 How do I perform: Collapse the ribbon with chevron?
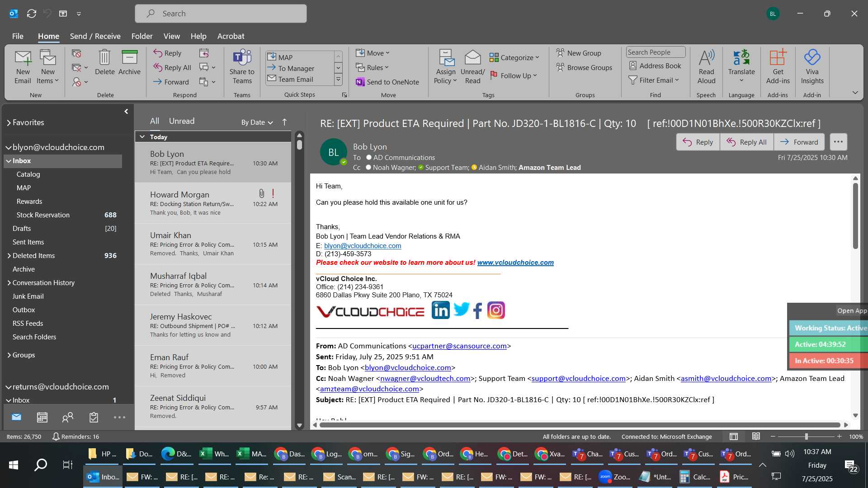point(855,93)
